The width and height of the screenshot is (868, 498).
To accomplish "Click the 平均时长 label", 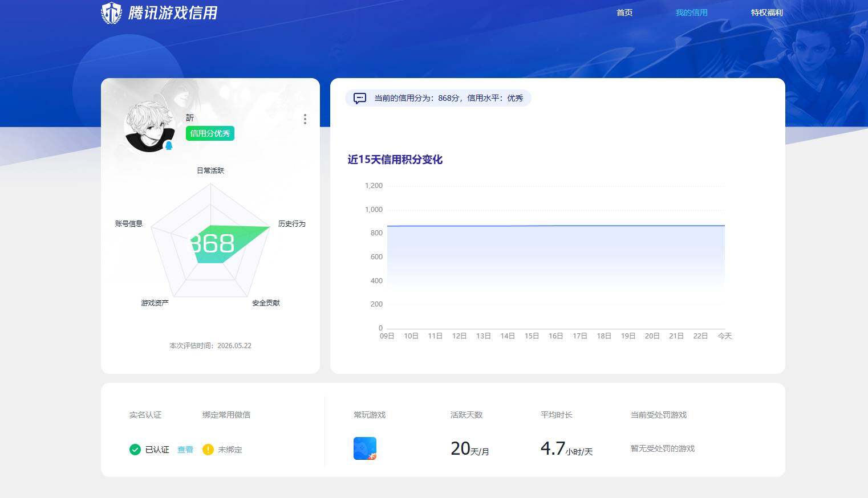I will 557,415.
